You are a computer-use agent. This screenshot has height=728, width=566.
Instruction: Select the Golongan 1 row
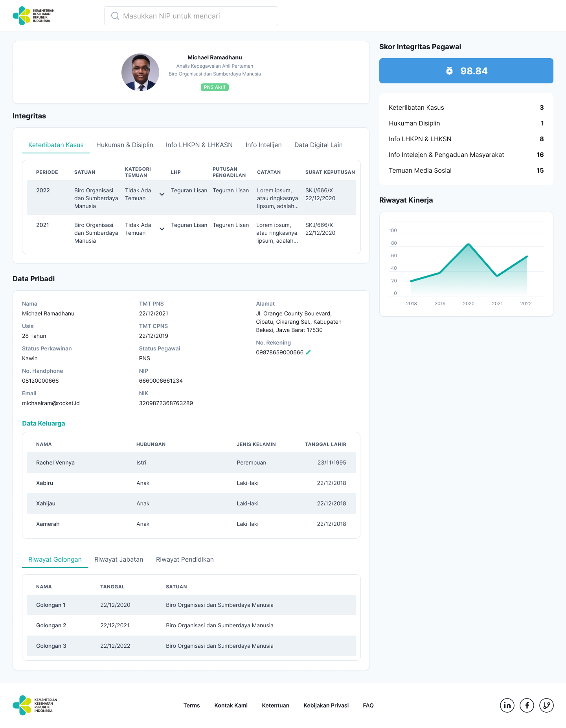pos(191,605)
